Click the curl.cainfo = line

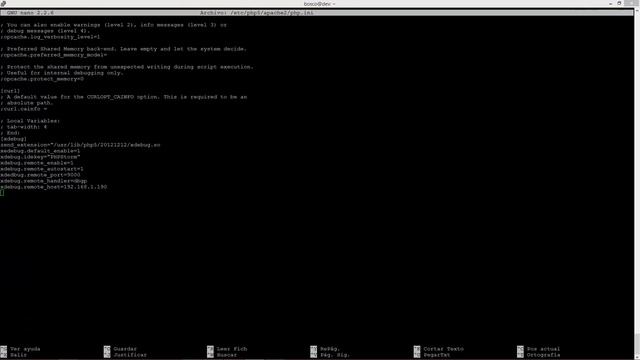24,109
